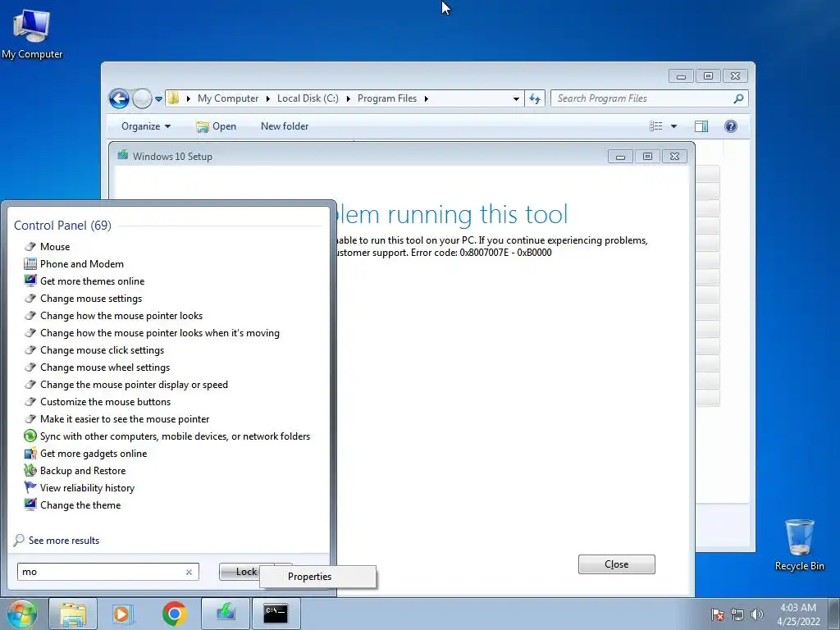Click volume speaker icon in system tray
Image resolution: width=840 pixels, height=630 pixels.
pyautogui.click(x=756, y=614)
